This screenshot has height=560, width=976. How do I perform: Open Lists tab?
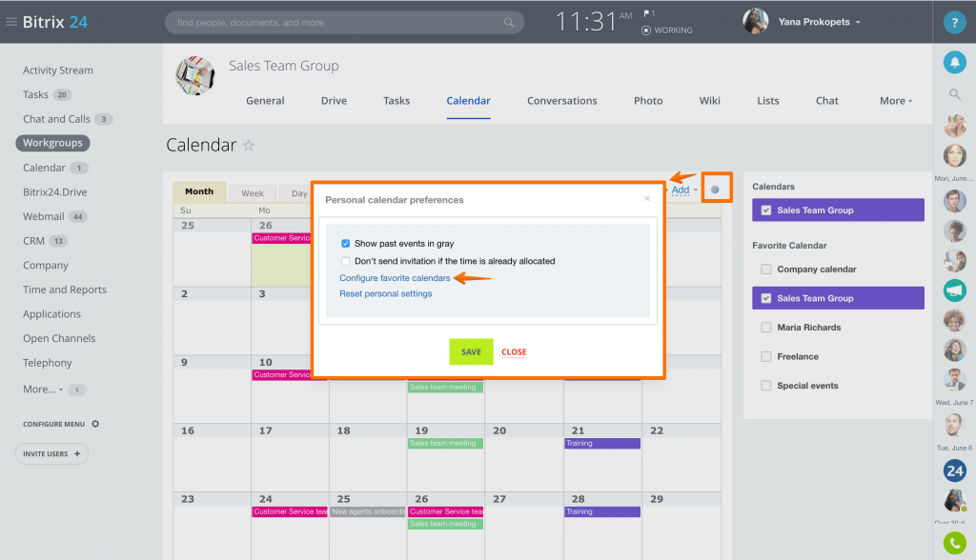(x=768, y=101)
